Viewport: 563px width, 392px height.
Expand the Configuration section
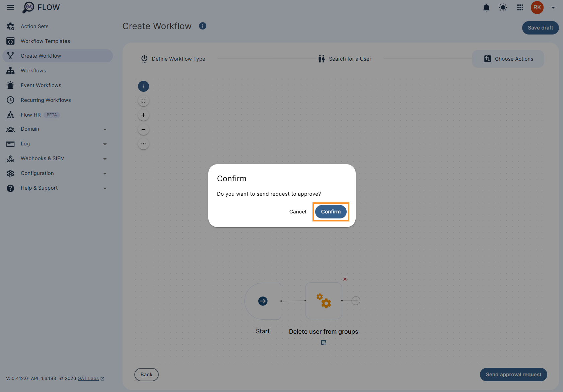point(105,174)
